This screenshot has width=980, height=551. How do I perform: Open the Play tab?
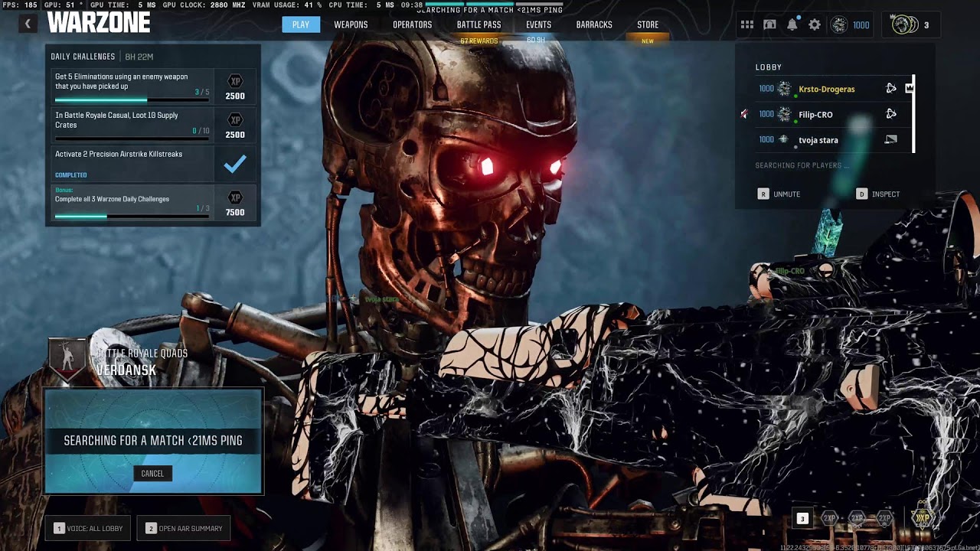pos(301,24)
